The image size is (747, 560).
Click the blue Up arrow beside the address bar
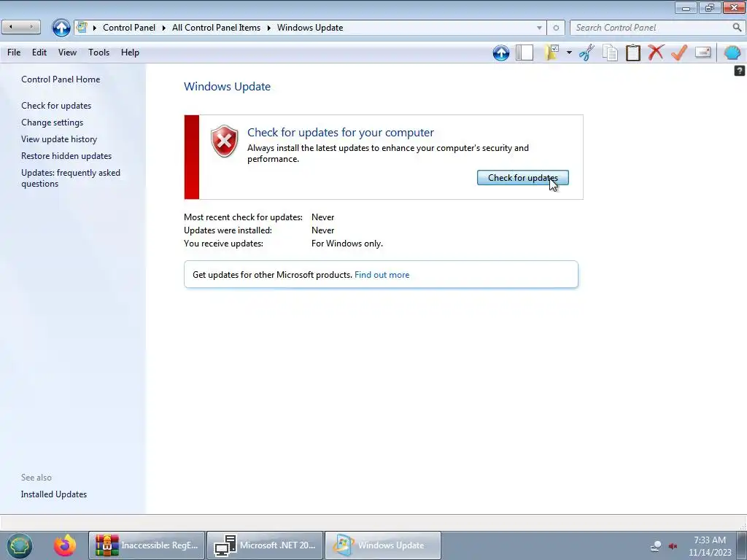click(61, 28)
